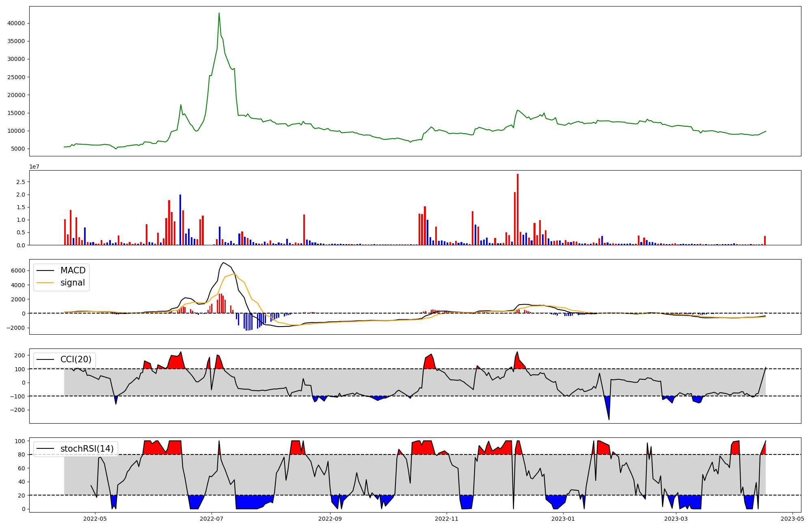This screenshot has height=528, width=812.
Task: Click the 5000 price axis label
Action: 18,149
